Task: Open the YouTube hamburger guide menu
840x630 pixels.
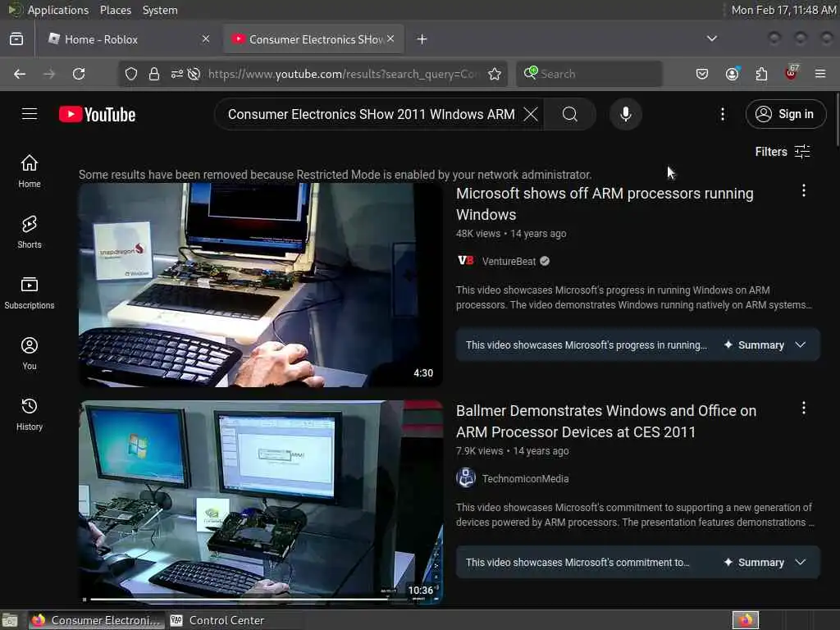Action: pyautogui.click(x=30, y=114)
